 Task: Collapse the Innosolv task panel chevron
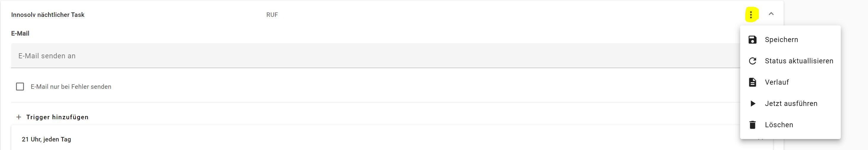[771, 14]
